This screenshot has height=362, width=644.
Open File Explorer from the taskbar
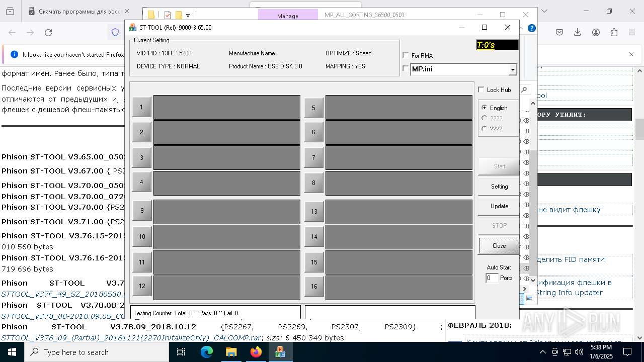[x=231, y=352]
